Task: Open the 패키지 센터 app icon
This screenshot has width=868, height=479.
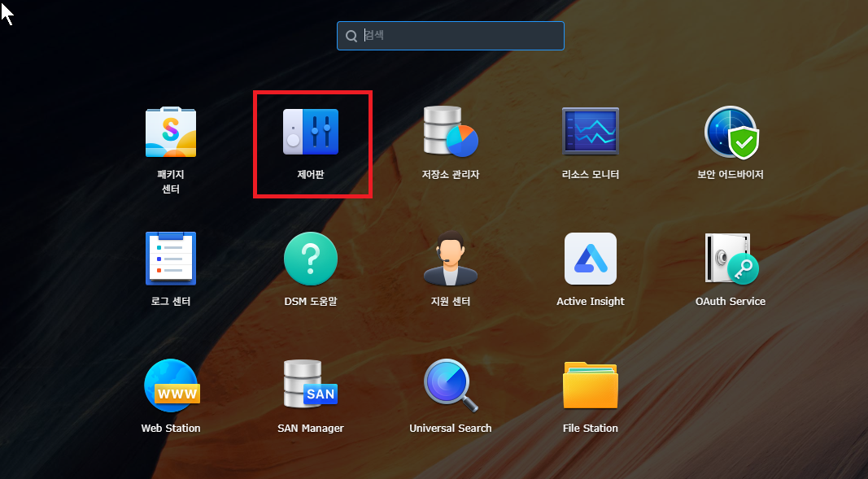Action: tap(171, 132)
